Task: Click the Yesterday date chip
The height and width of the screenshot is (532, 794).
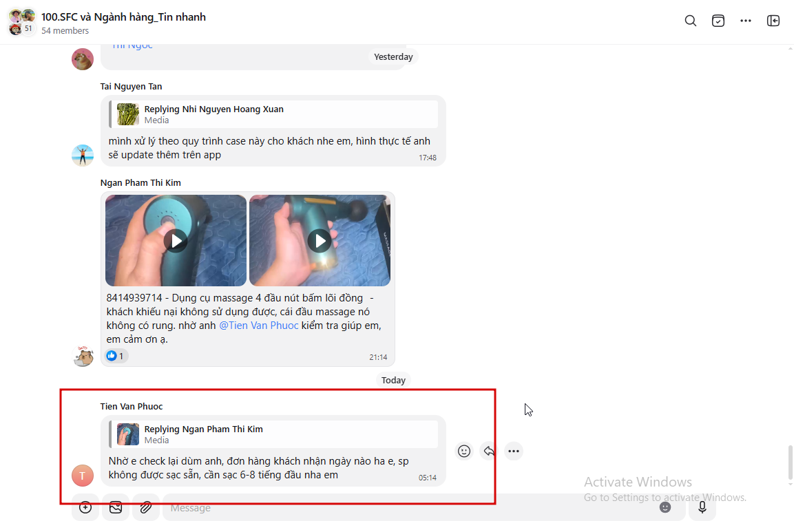Action: tap(393, 56)
